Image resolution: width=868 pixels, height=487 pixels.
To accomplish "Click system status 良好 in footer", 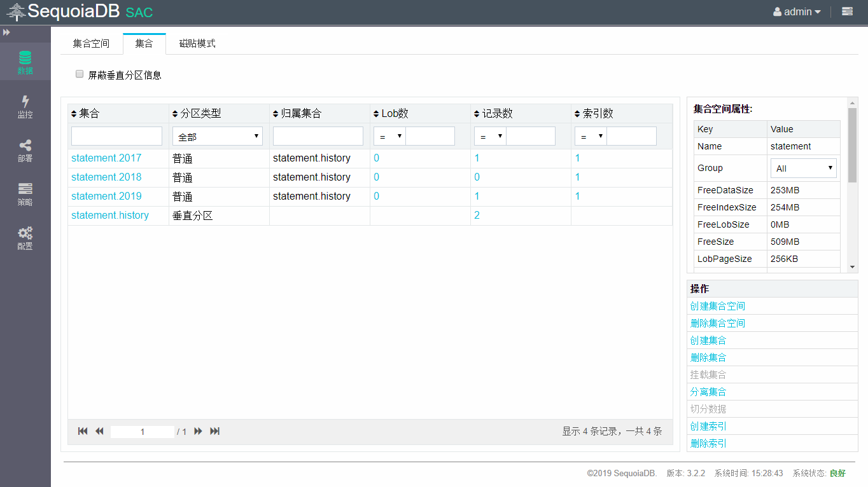I will point(837,473).
